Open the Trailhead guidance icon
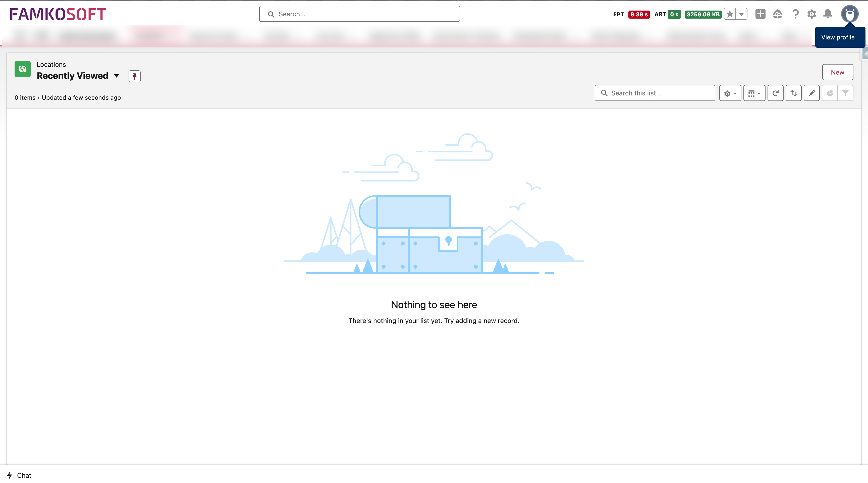 tap(777, 14)
